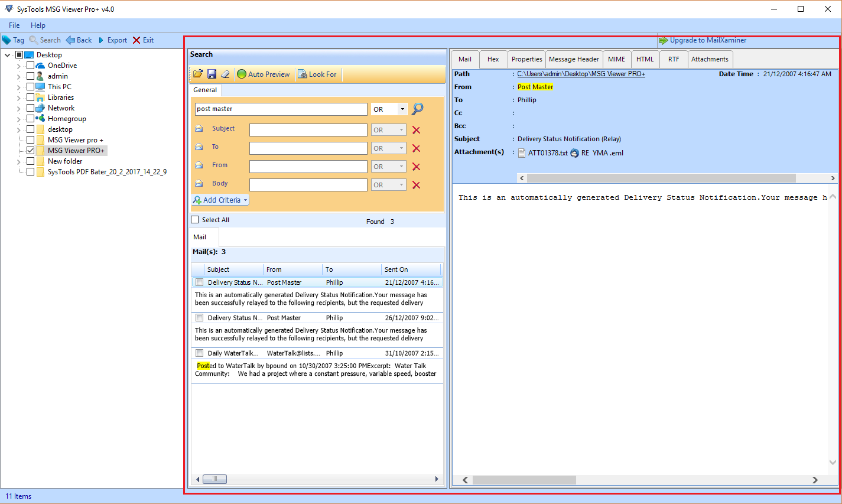The width and height of the screenshot is (842, 504).
Task: Open the File menu
Action: (14, 25)
